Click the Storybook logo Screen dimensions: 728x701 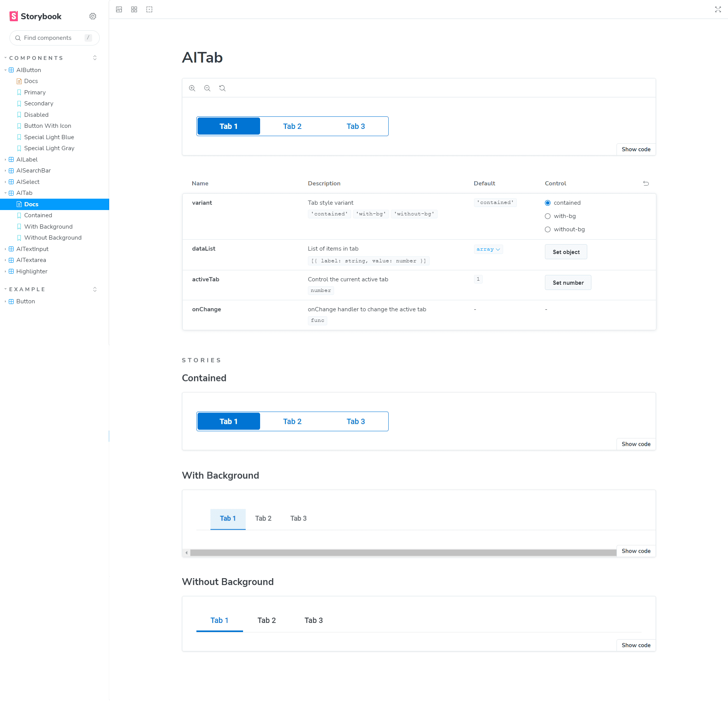point(35,16)
